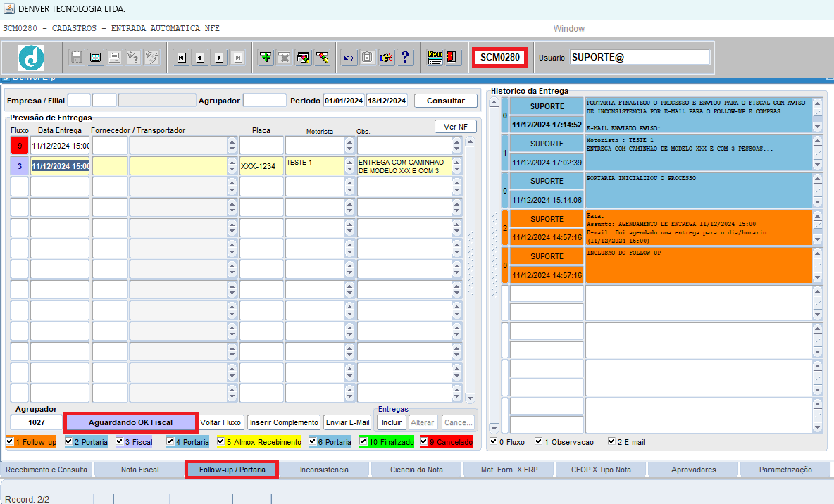Go to previous record icon

[x=201, y=58]
